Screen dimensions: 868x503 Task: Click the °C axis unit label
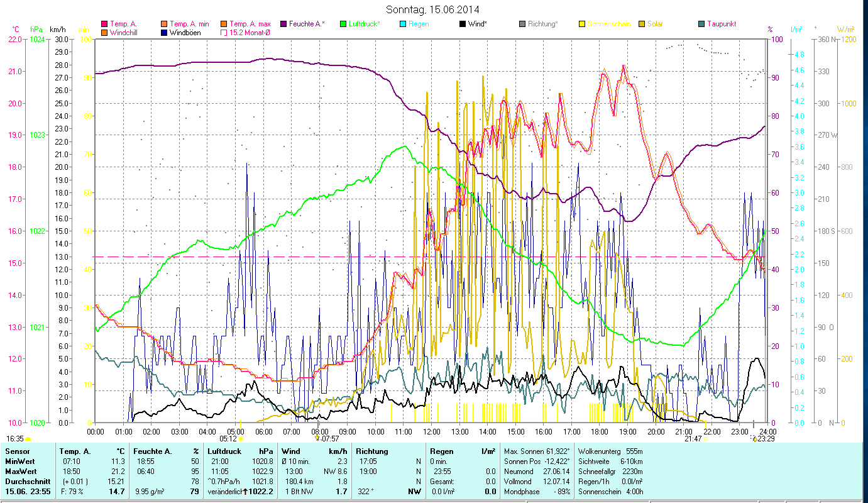(16, 30)
